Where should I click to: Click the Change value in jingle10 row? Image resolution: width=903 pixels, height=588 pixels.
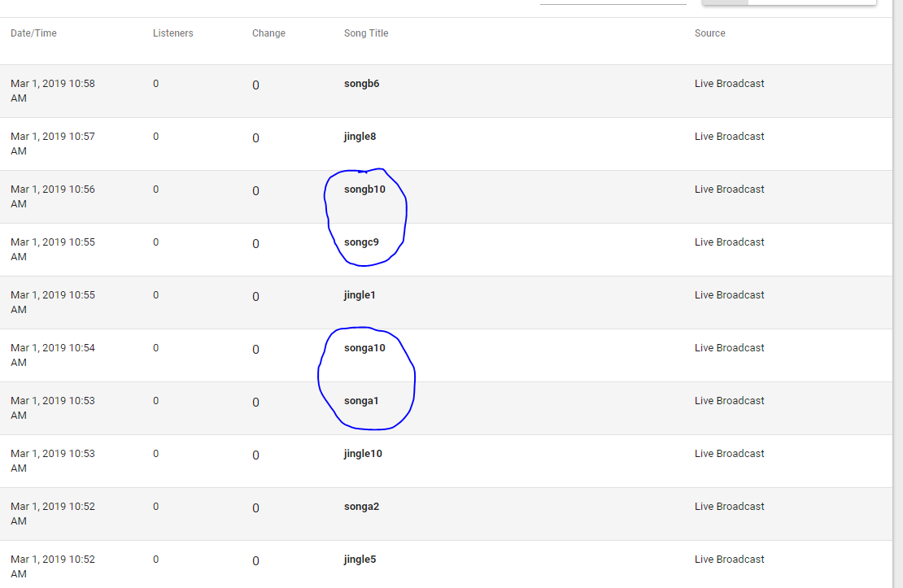[x=255, y=455]
